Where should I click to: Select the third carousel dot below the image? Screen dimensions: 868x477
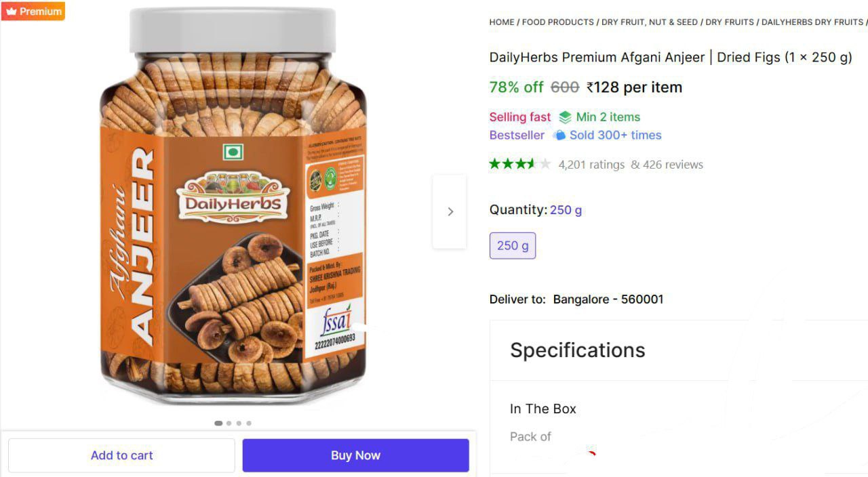[x=239, y=423]
